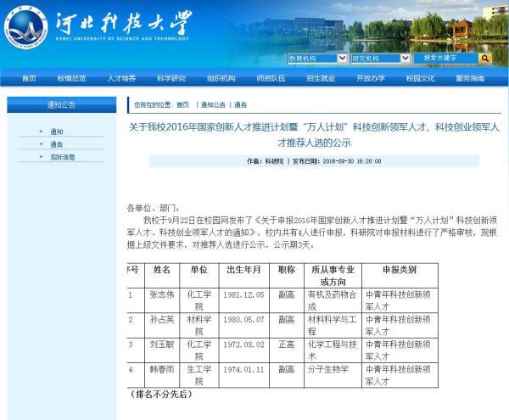This screenshot has width=509, height=420.
Task: Open the 服务指南 menu item
Action: 470,78
